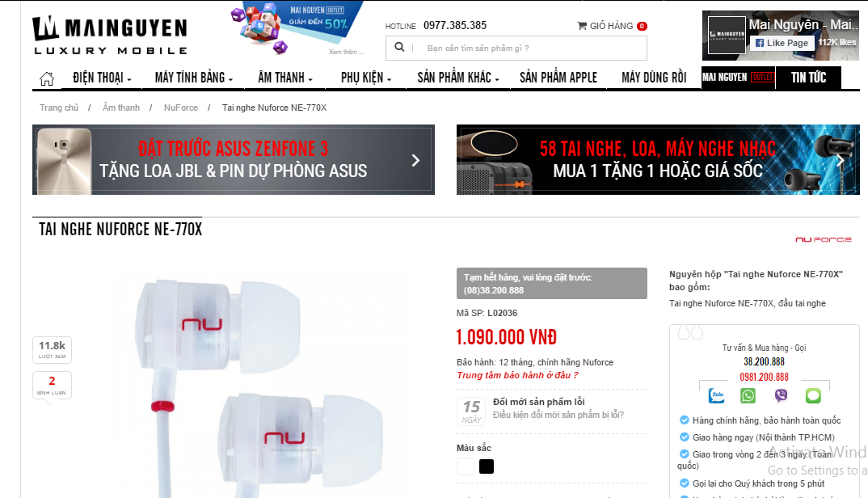Click the green chat message icon

point(813,395)
